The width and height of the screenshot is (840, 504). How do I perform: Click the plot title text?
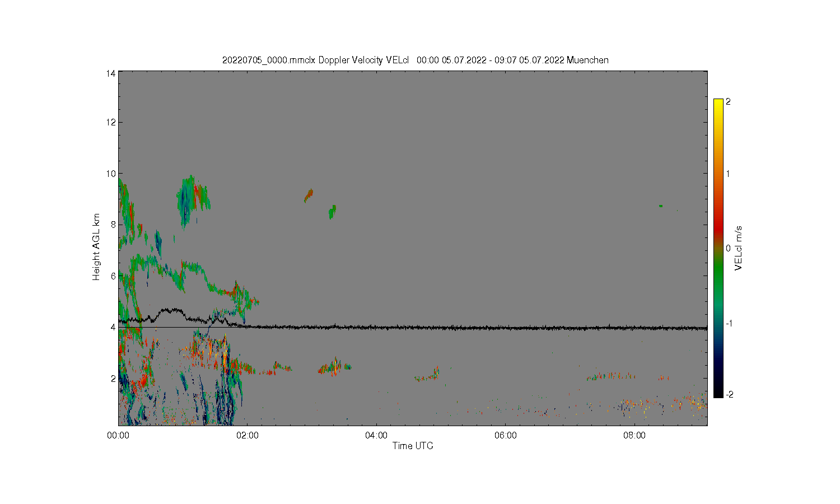pos(415,60)
